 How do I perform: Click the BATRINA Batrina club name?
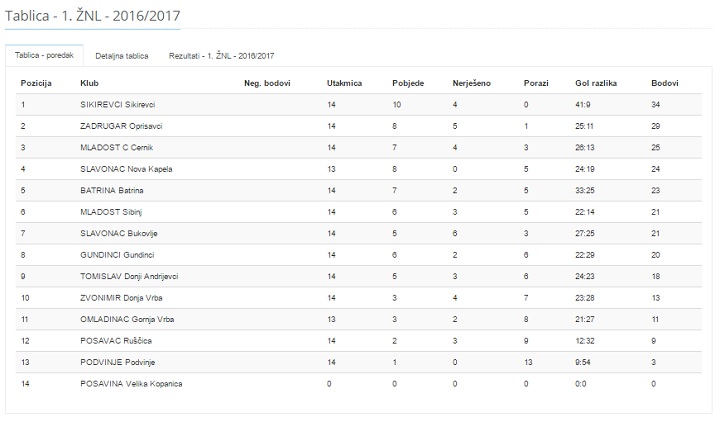pos(112,191)
